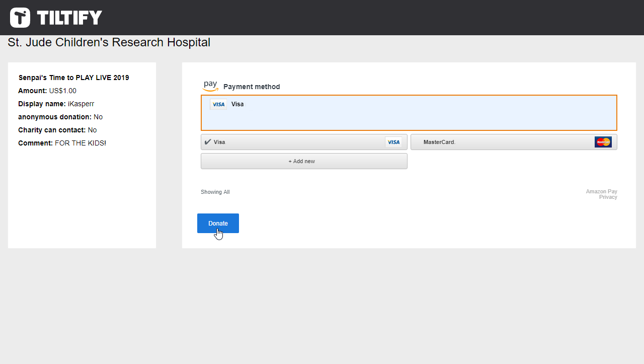Viewport: 644px width, 364px height.
Task: Add a new payment card
Action: click(x=304, y=161)
